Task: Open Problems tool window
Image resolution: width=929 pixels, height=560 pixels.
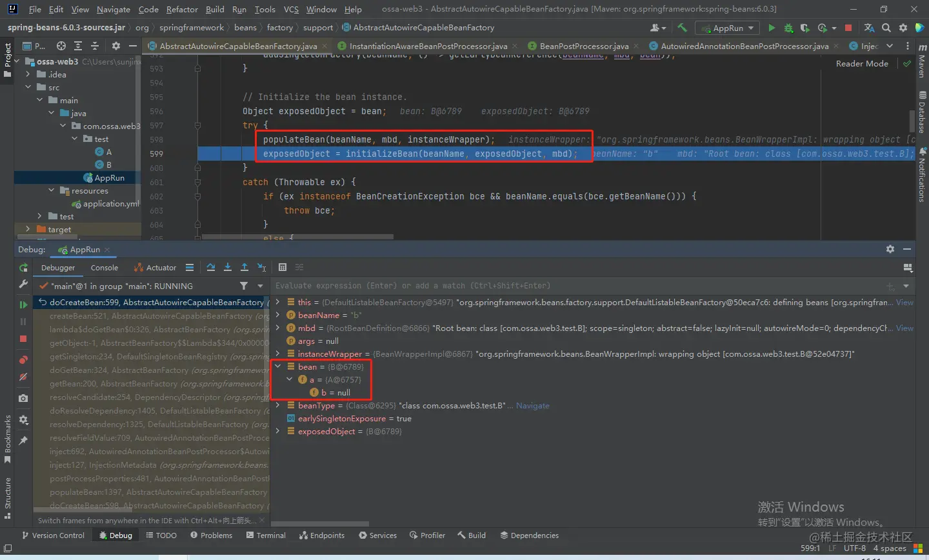Action: click(211, 535)
